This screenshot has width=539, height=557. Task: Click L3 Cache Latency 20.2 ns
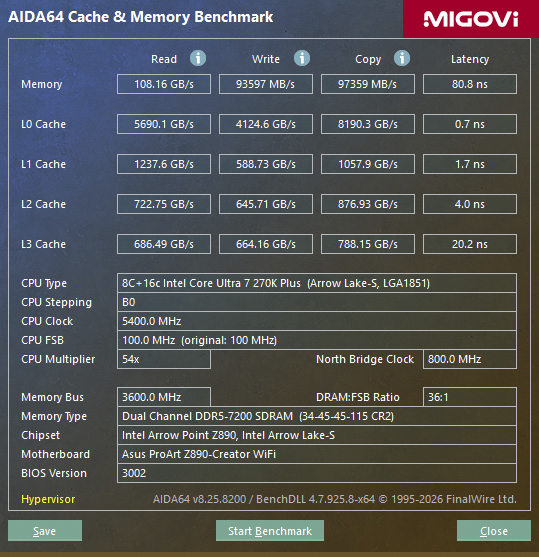click(x=470, y=244)
